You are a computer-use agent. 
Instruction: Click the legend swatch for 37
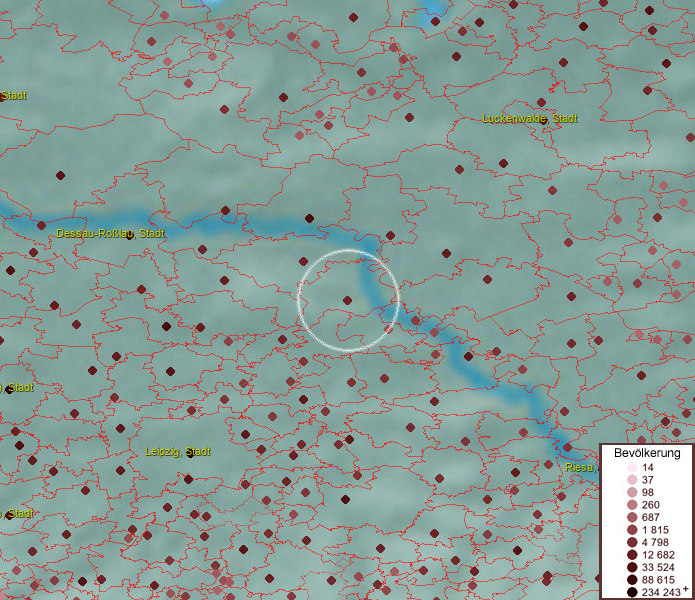(632, 480)
